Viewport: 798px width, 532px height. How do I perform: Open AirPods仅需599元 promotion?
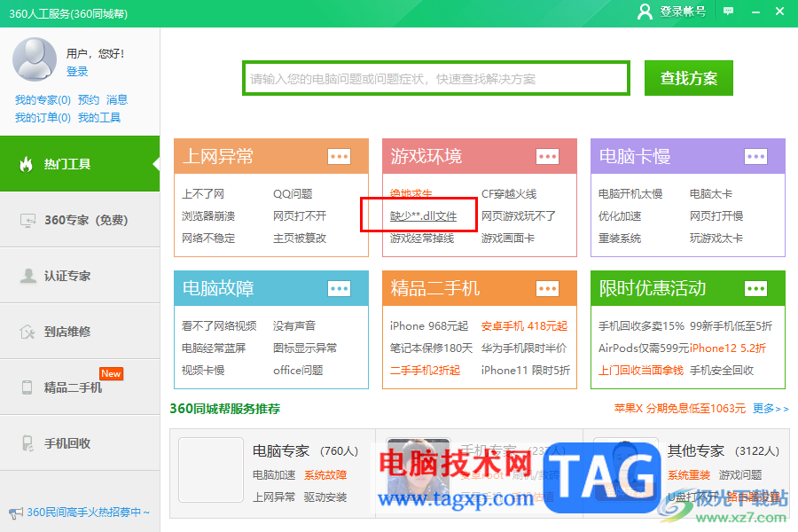[644, 348]
